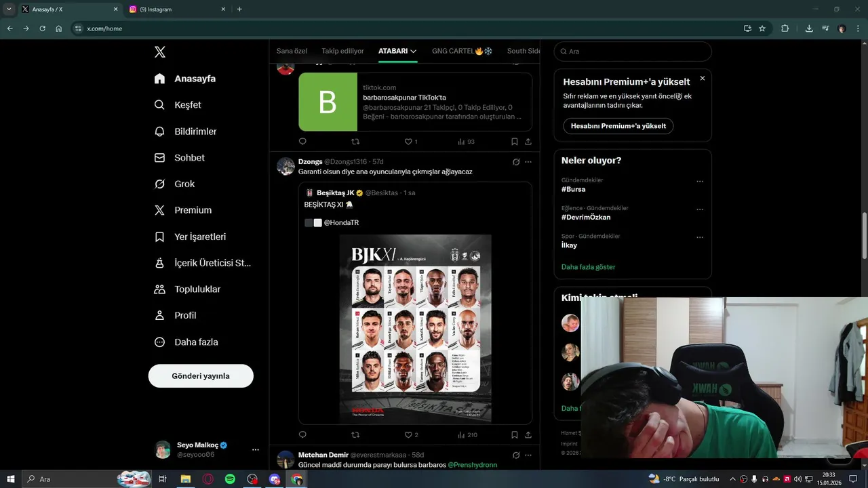The image size is (868, 488).
Task: Bookmark this page with the star icon
Action: 762,28
